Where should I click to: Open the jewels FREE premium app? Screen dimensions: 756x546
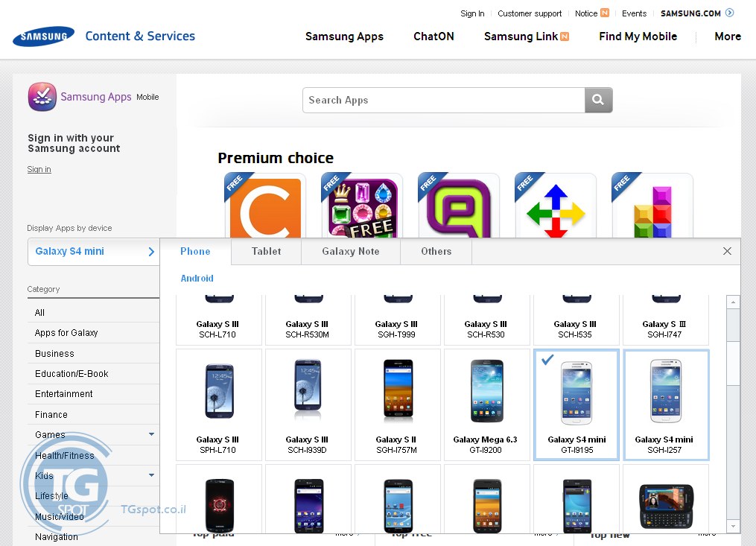[362, 206]
